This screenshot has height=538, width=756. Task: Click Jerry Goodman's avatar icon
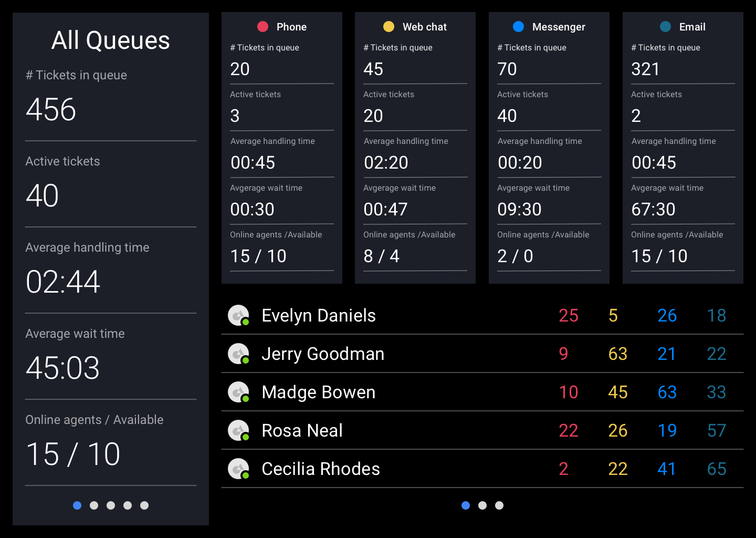[x=238, y=354]
